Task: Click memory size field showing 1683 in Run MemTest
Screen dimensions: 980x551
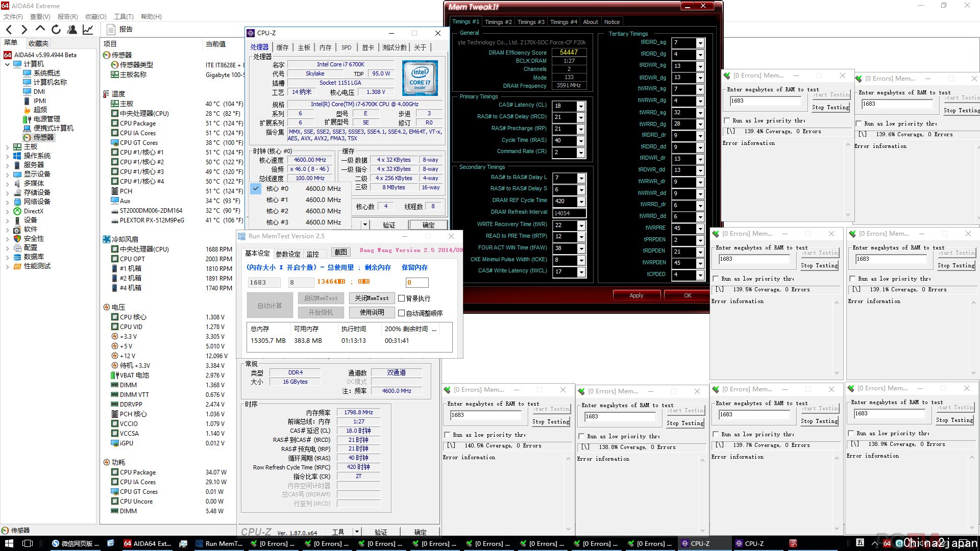Action: point(264,282)
